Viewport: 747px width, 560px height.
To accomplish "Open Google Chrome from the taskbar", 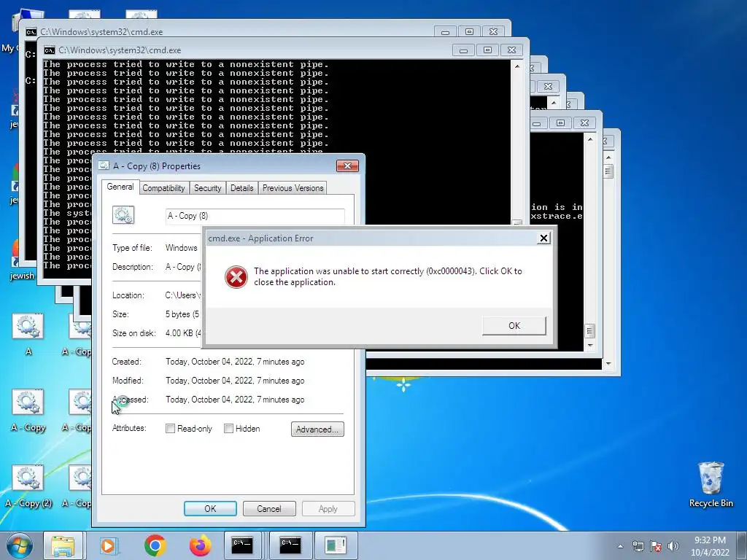I will click(155, 545).
